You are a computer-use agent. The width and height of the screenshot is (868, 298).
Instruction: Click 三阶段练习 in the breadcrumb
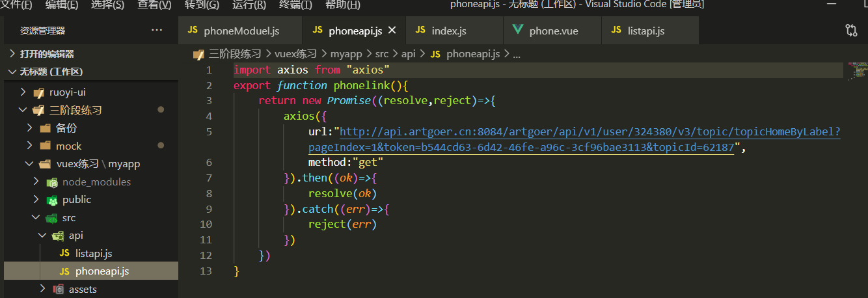pyautogui.click(x=235, y=54)
